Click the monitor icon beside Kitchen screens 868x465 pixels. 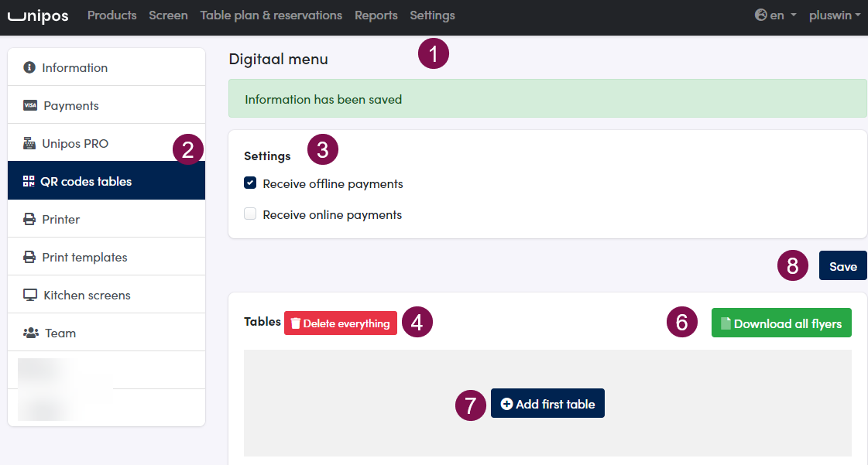click(x=30, y=295)
